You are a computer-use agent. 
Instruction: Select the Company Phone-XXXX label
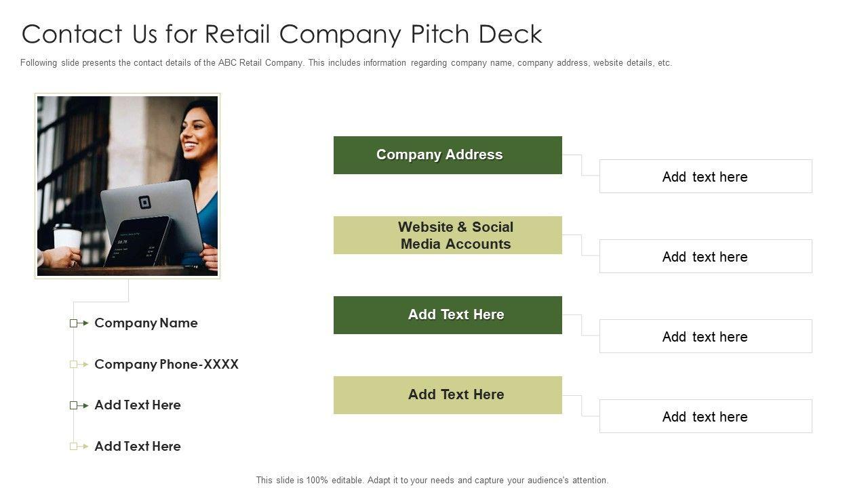(x=166, y=365)
